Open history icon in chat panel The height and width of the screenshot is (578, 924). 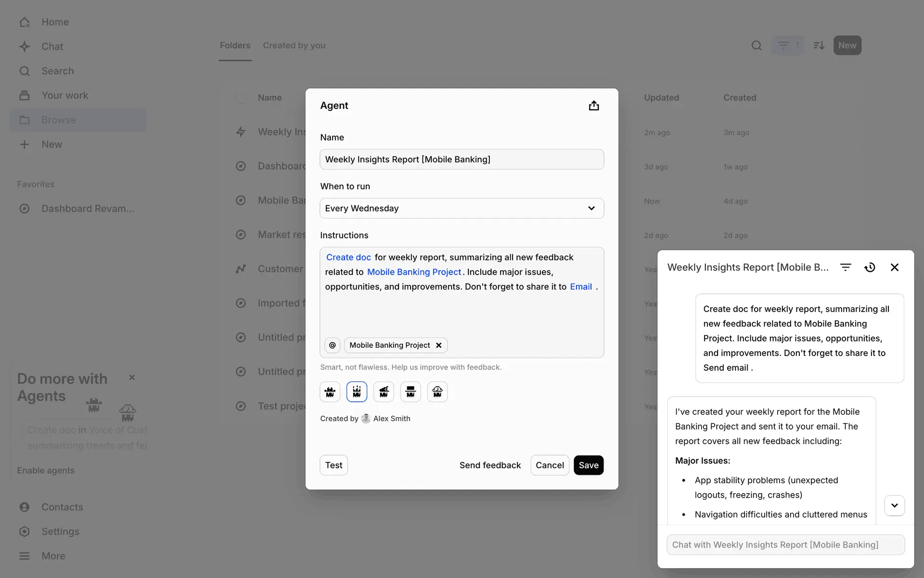870,267
